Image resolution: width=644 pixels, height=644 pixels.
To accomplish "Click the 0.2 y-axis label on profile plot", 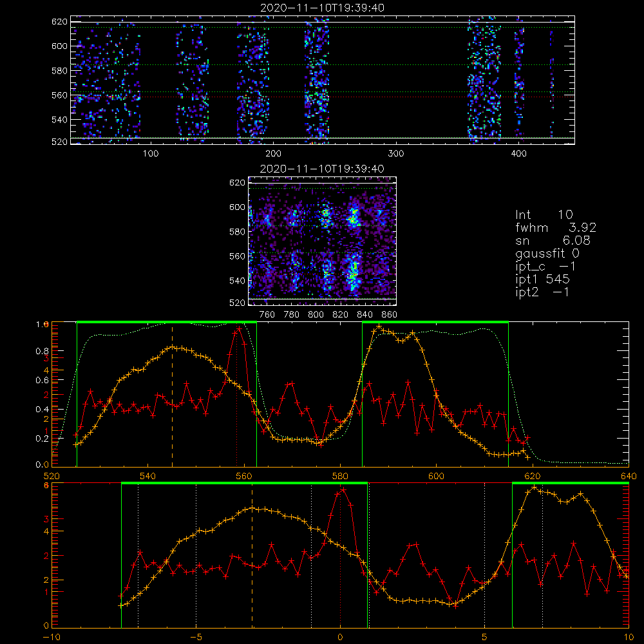I will pyautogui.click(x=43, y=438).
